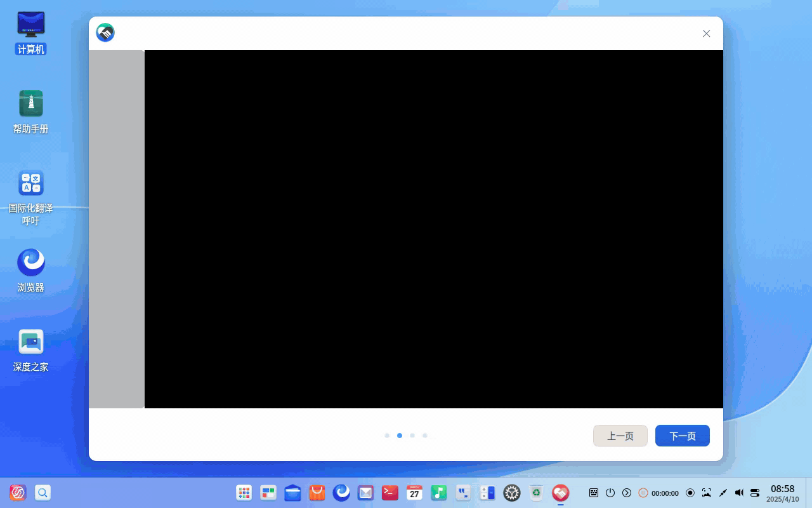This screenshot has height=508, width=812.
Task: Open the onscreen keyboard tray icon
Action: (594, 493)
